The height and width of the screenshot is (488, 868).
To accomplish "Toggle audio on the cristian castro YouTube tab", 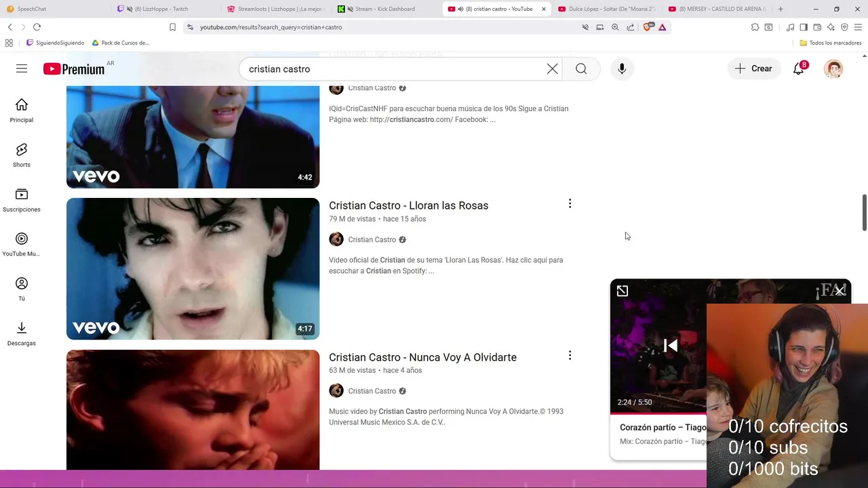I will [x=460, y=9].
